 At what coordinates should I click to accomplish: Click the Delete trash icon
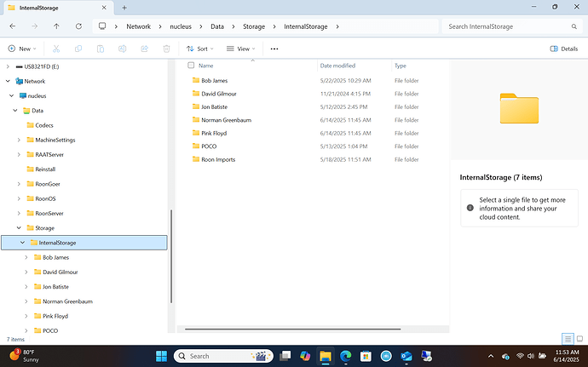[x=166, y=49]
